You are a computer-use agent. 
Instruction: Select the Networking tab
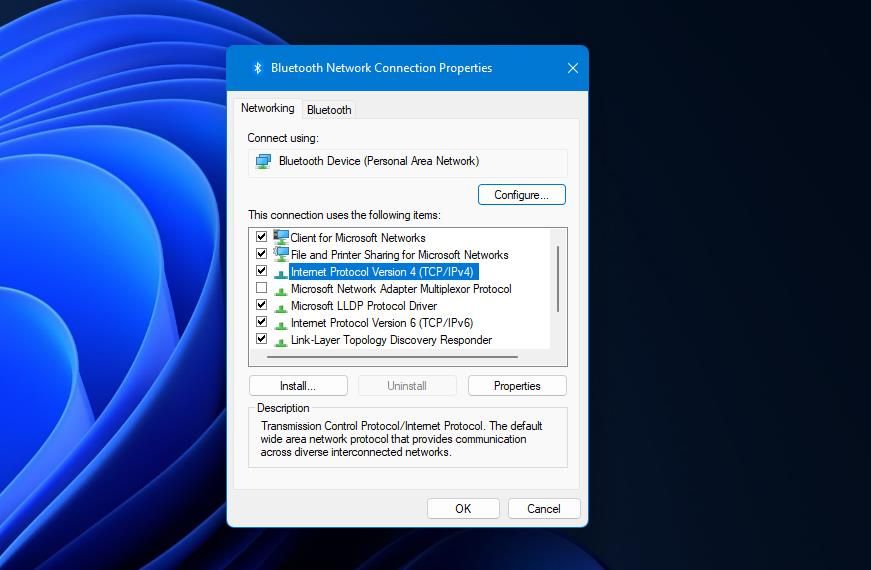click(268, 108)
